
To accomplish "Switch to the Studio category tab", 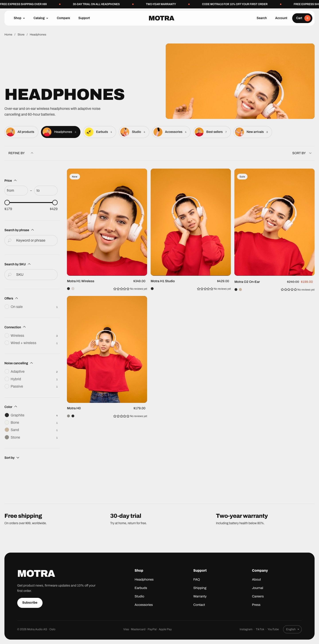I will pyautogui.click(x=134, y=132).
